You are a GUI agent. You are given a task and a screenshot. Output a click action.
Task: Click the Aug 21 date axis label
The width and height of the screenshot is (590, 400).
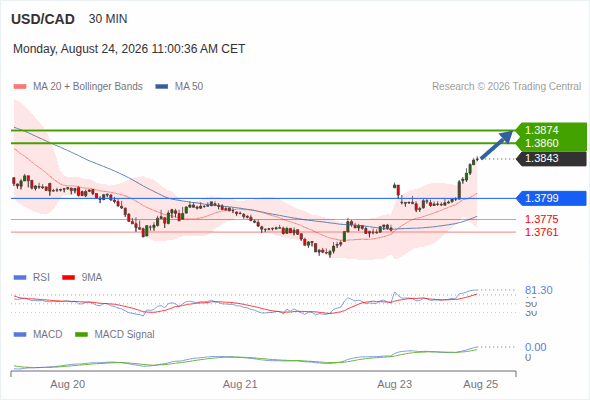pos(240,385)
